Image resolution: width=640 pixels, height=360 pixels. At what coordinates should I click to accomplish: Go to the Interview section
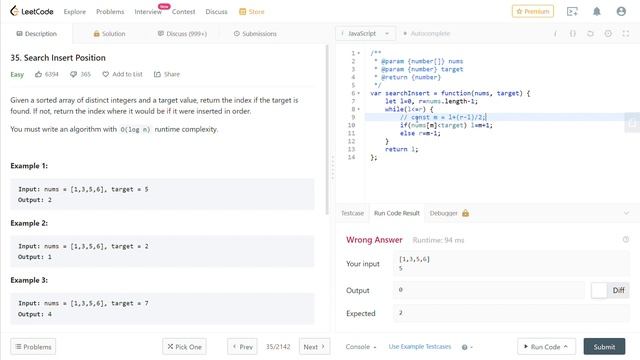pyautogui.click(x=148, y=12)
